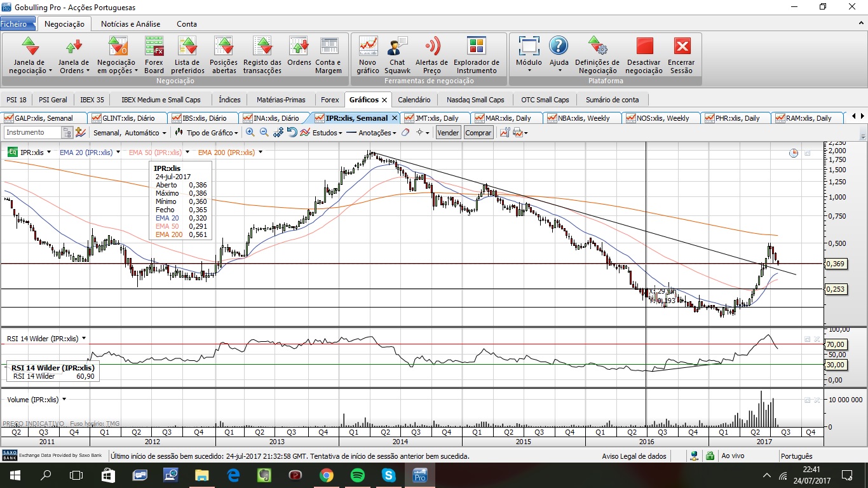Select the eraser tool in chart toolbar

point(405,133)
